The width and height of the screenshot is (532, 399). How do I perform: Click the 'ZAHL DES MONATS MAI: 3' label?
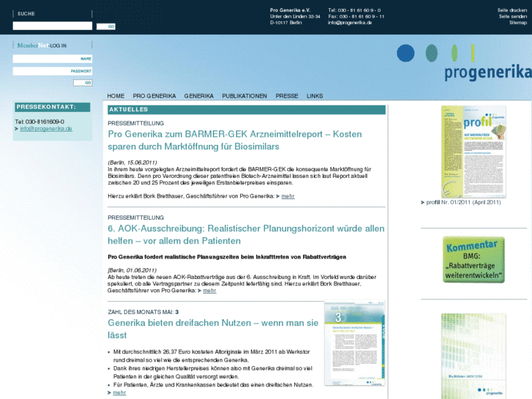pyautogui.click(x=143, y=312)
